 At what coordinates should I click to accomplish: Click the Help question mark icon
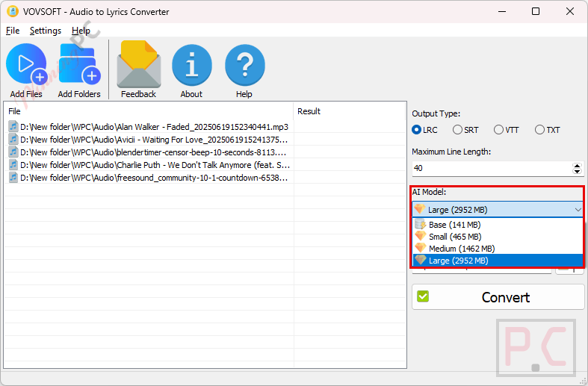(244, 65)
